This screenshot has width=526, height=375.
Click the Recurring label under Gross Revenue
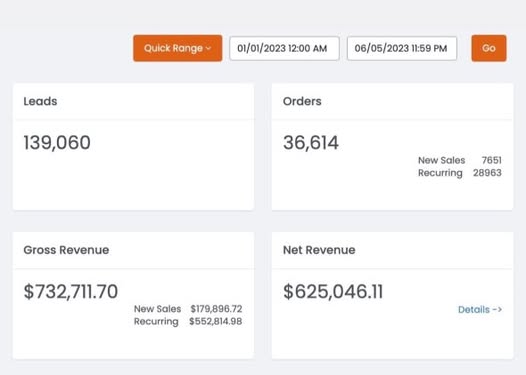pyautogui.click(x=156, y=321)
